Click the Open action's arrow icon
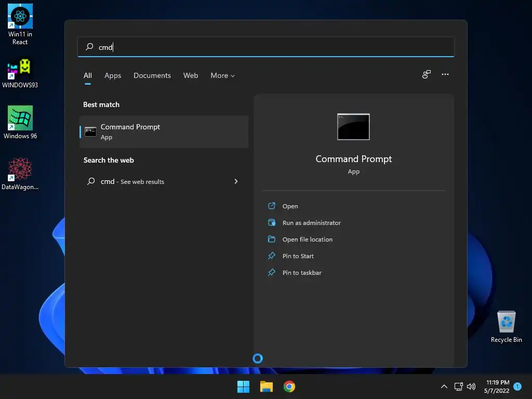The width and height of the screenshot is (532, 399). coord(272,206)
